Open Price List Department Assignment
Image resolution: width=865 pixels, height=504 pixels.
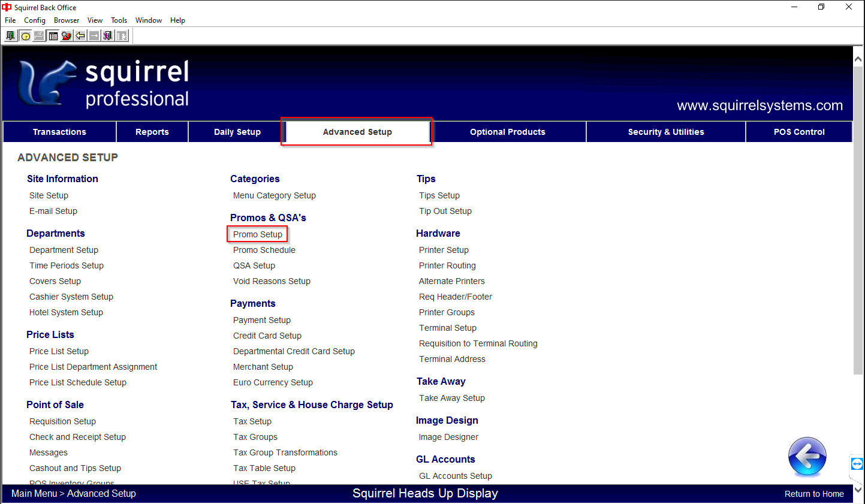93,367
